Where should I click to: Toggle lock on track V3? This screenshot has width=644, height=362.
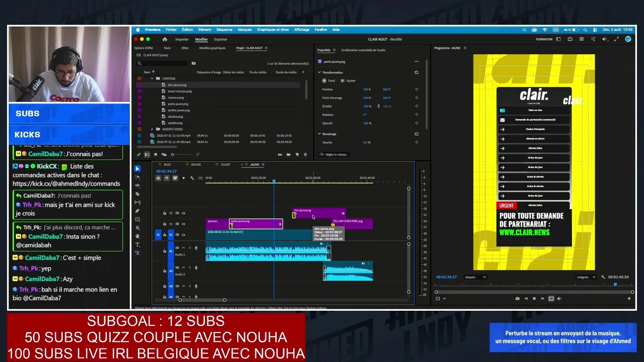(165, 213)
